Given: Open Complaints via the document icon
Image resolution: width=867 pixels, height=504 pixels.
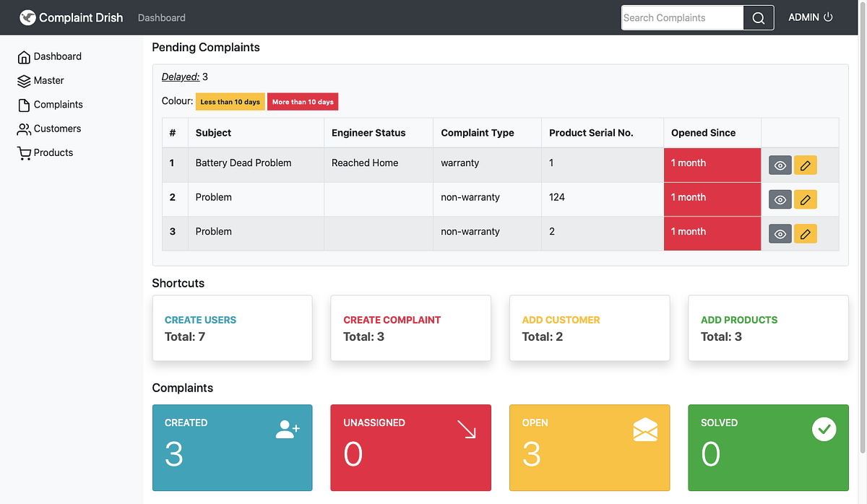Looking at the screenshot, I should pos(24,104).
